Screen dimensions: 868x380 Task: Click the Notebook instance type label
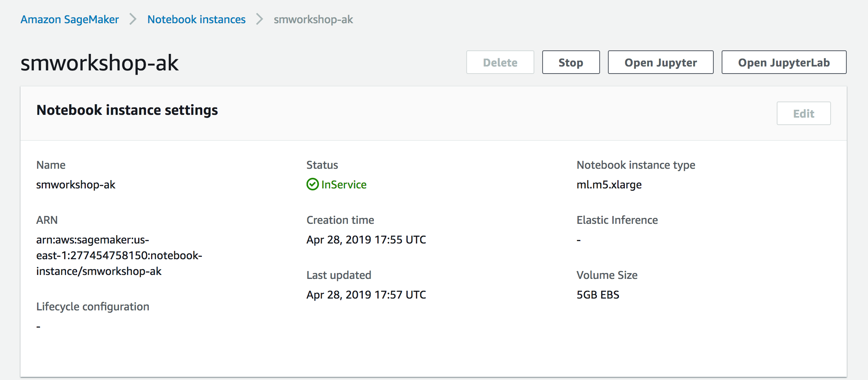(636, 165)
